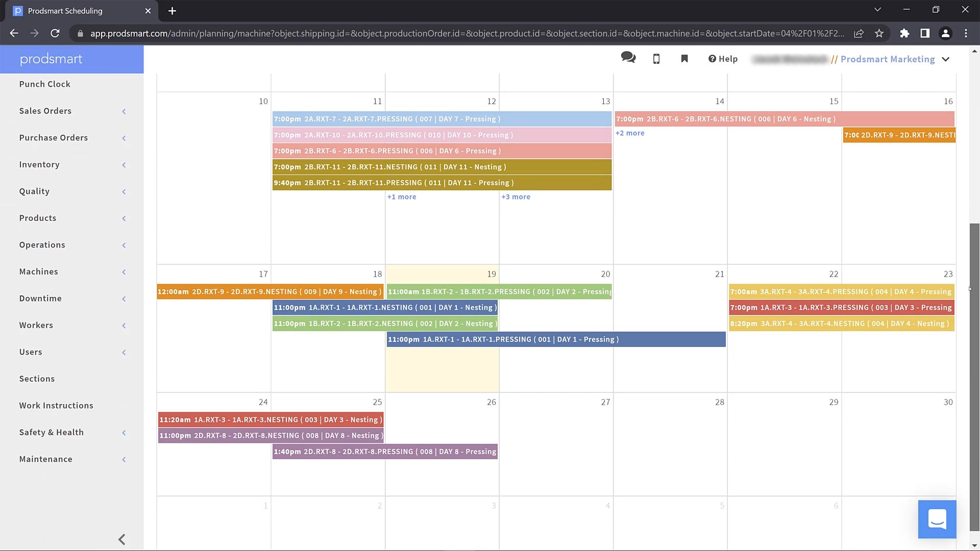Image resolution: width=980 pixels, height=551 pixels.
Task: Open Chrome extensions puzzle icon
Action: (x=904, y=33)
